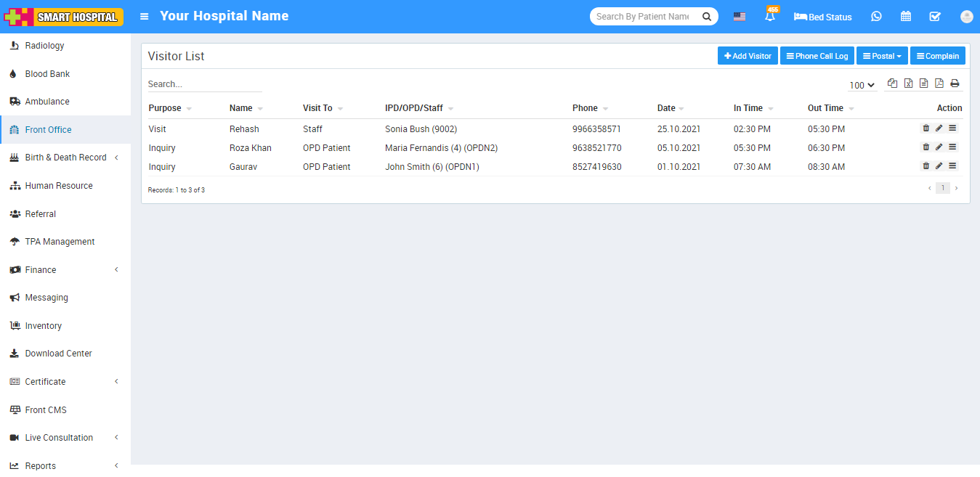Image resolution: width=980 pixels, height=477 pixels.
Task: Click the notification bell icon
Action: [770, 17]
